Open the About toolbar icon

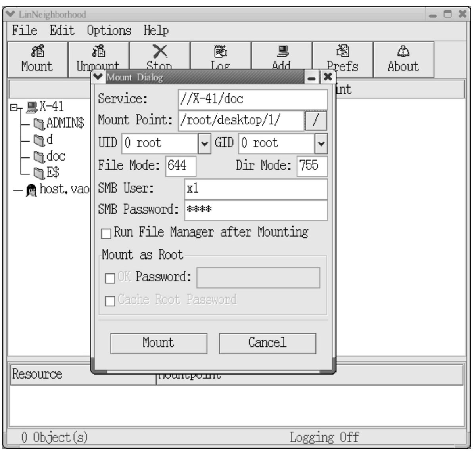coord(403,52)
